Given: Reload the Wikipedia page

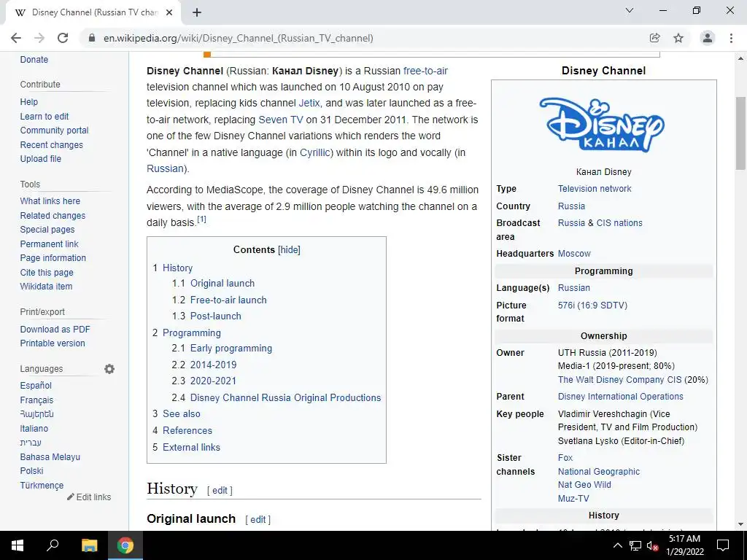Looking at the screenshot, I should [63, 38].
